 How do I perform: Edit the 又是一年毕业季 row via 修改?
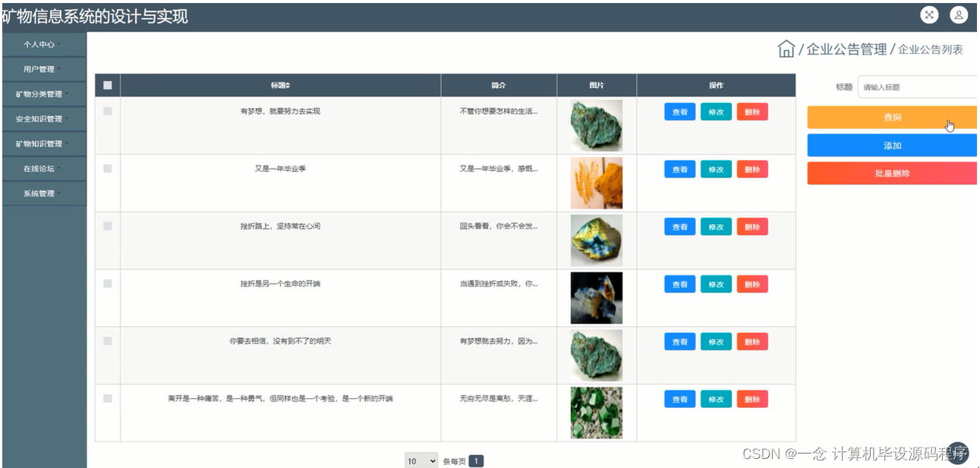[x=715, y=169]
